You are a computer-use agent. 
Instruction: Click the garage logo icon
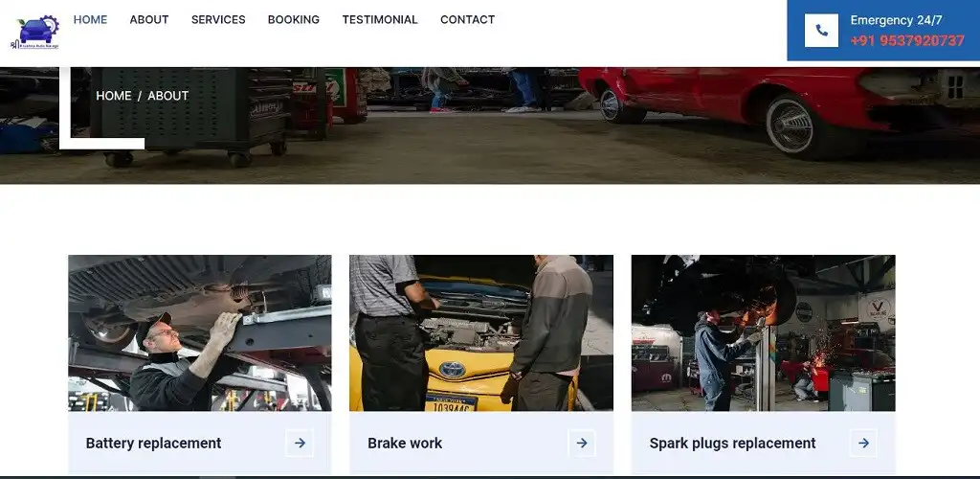click(36, 32)
